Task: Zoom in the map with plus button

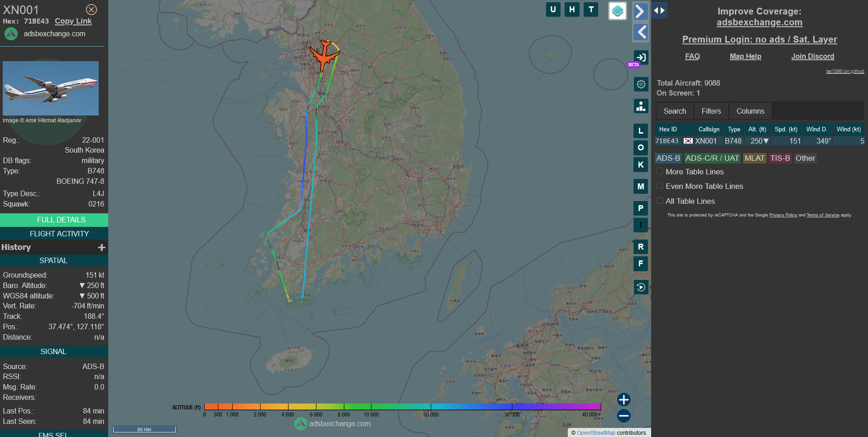Action: tap(623, 399)
